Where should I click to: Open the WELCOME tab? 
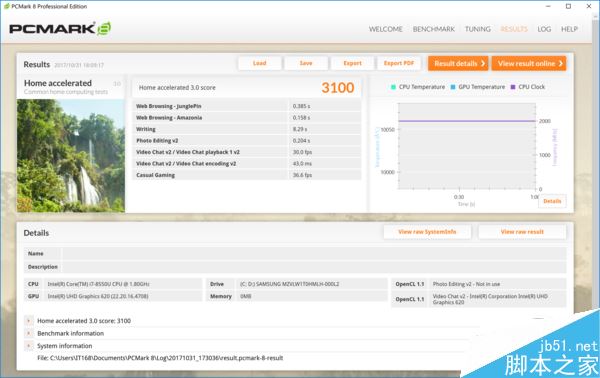385,29
